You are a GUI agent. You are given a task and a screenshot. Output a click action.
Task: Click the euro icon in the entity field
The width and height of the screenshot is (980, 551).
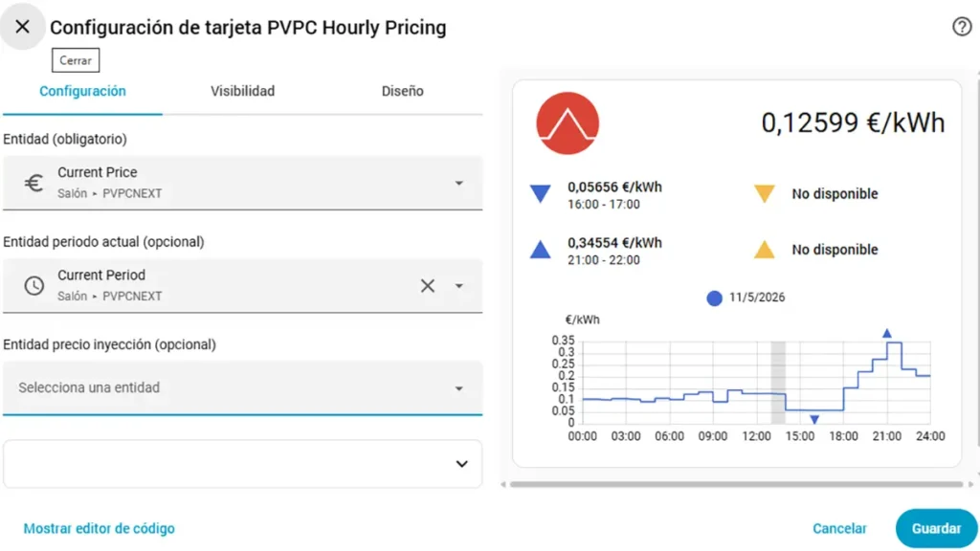(x=33, y=183)
